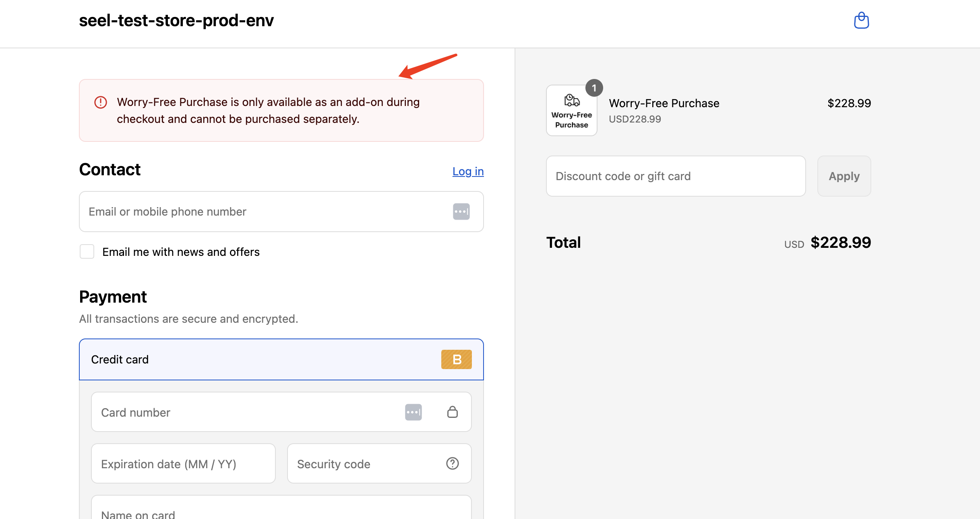
Task: Click into the Card number field
Action: click(246, 412)
